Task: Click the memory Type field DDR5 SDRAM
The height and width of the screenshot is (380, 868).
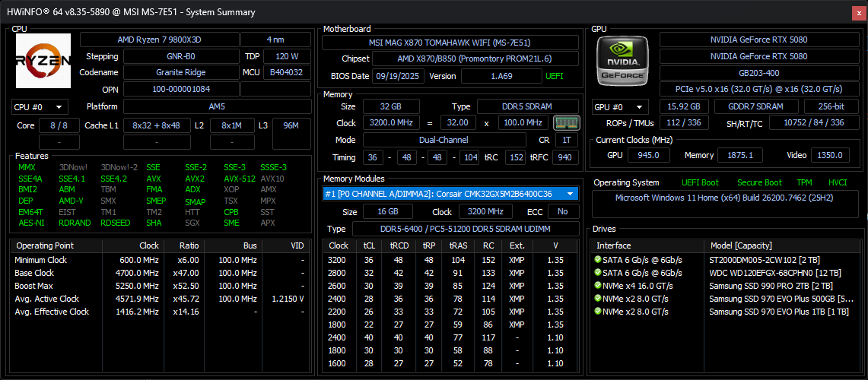Action: (528, 106)
